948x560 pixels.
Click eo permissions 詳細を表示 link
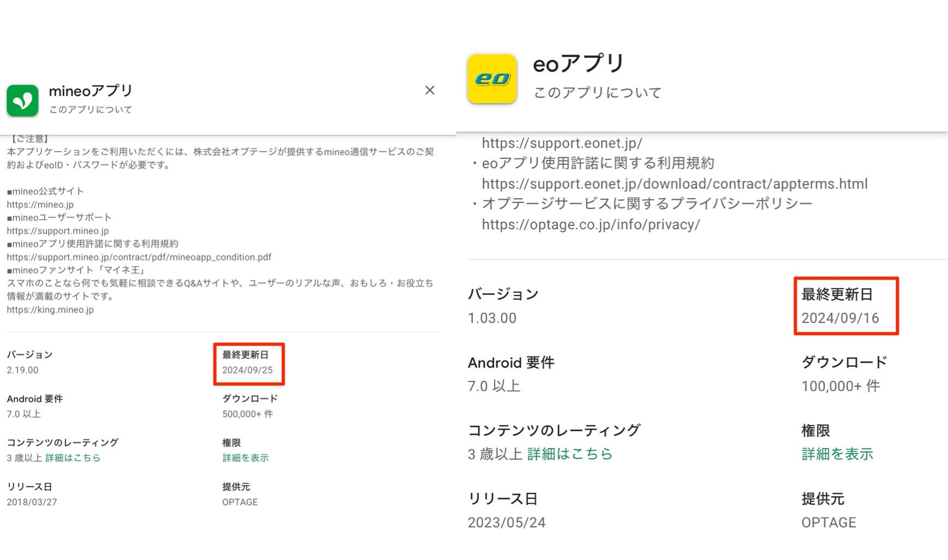837,454
